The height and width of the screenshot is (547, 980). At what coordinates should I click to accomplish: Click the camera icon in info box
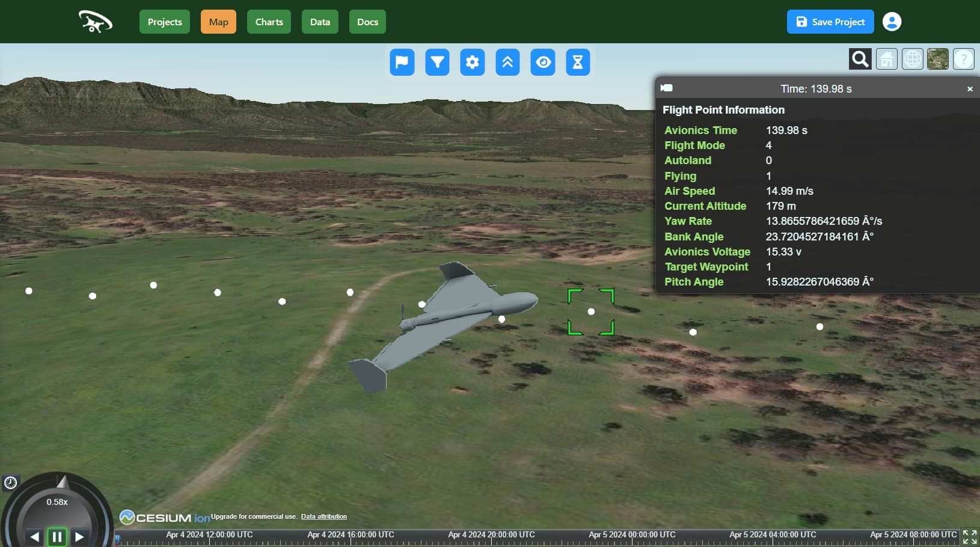[x=666, y=88]
